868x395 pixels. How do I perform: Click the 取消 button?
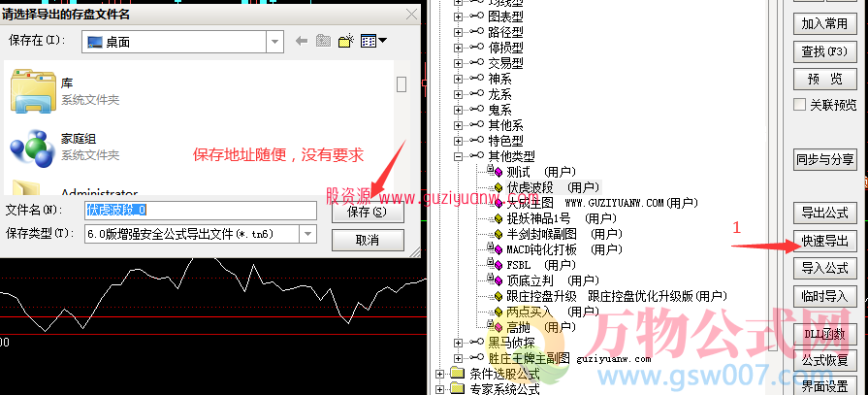(x=368, y=240)
